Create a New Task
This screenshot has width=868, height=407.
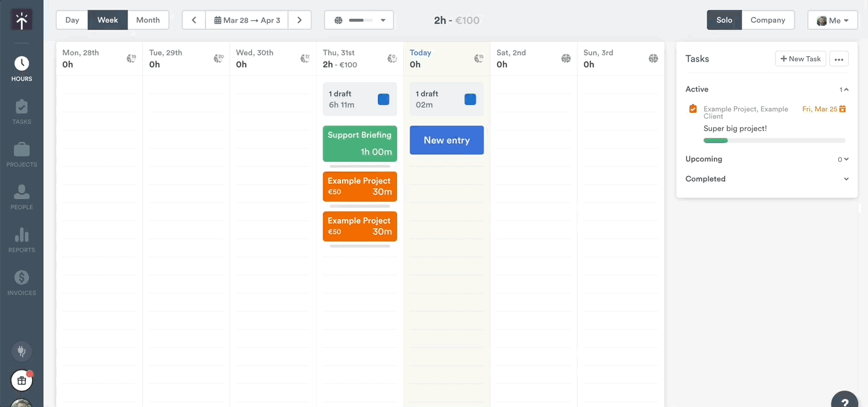pyautogui.click(x=800, y=59)
